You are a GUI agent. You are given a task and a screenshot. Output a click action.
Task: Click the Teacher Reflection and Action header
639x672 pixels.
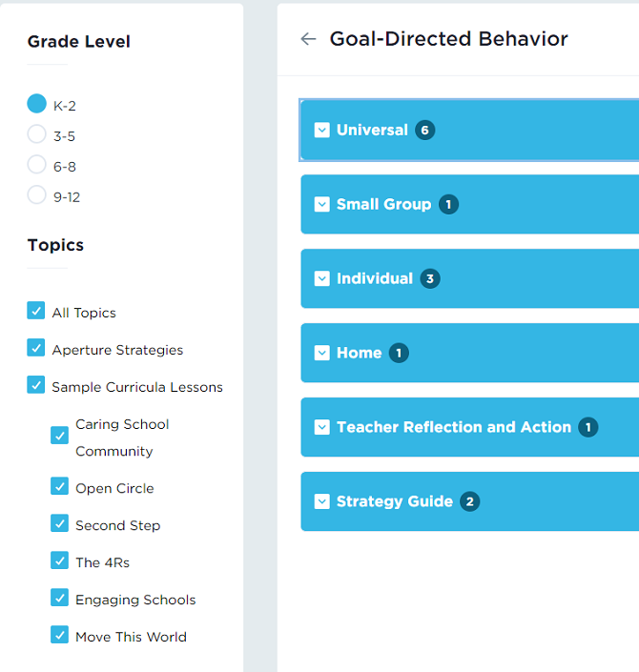pos(454,427)
